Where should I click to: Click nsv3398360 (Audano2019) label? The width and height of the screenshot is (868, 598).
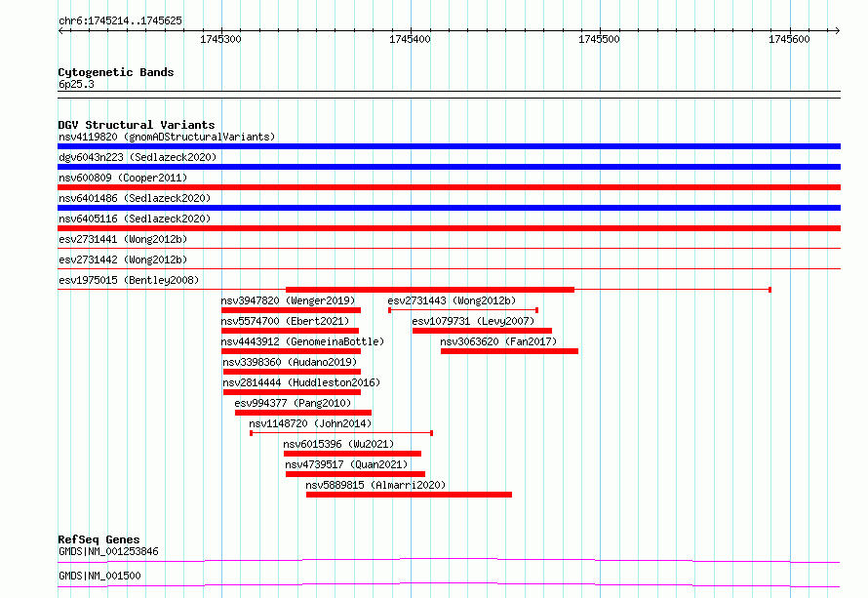tap(290, 362)
